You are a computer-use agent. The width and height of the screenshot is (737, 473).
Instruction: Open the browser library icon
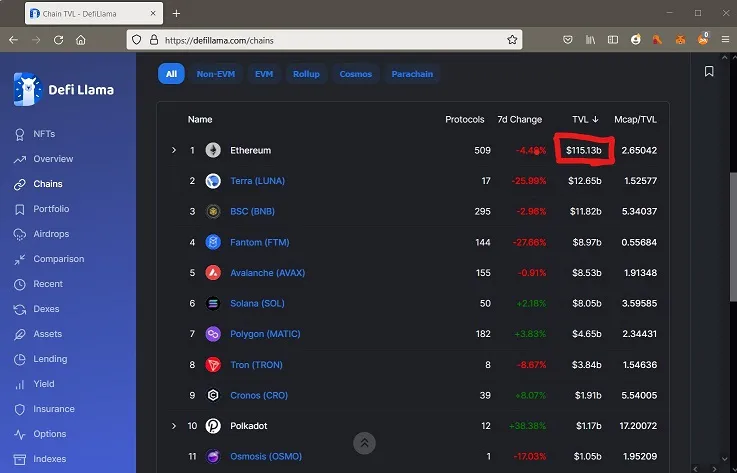(x=590, y=40)
